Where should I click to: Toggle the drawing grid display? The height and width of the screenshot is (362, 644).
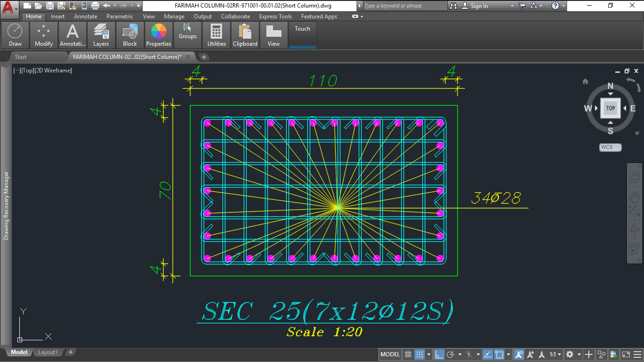tap(408, 354)
